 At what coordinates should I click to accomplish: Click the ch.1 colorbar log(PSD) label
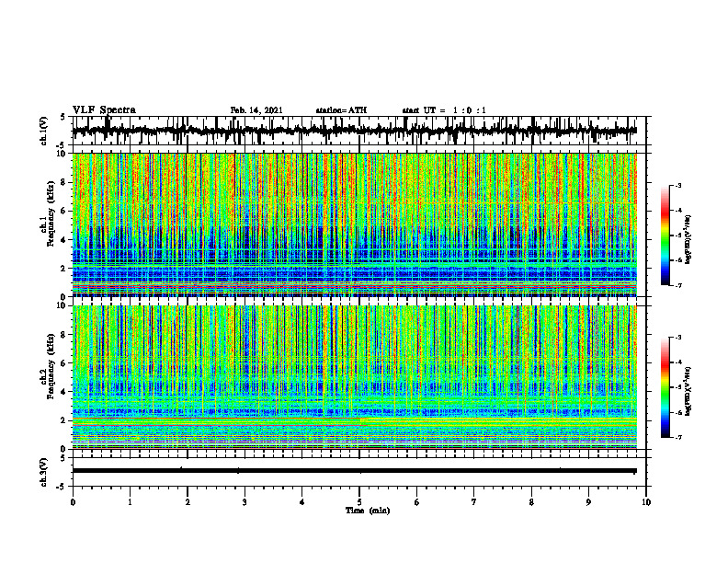[x=688, y=240]
